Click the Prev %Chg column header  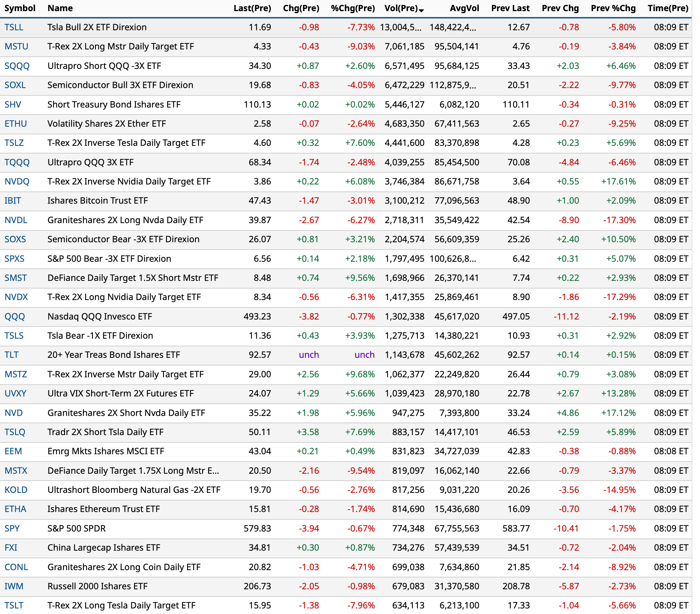coord(613,8)
